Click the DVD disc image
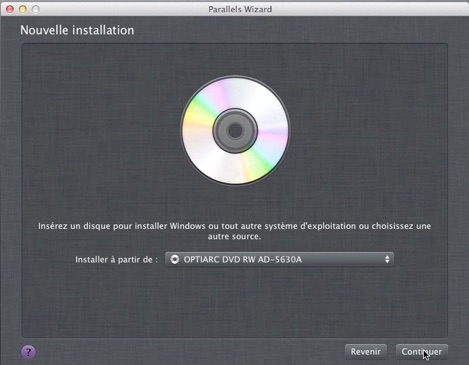Screen dimensions: 469x365 pyautogui.click(x=235, y=130)
